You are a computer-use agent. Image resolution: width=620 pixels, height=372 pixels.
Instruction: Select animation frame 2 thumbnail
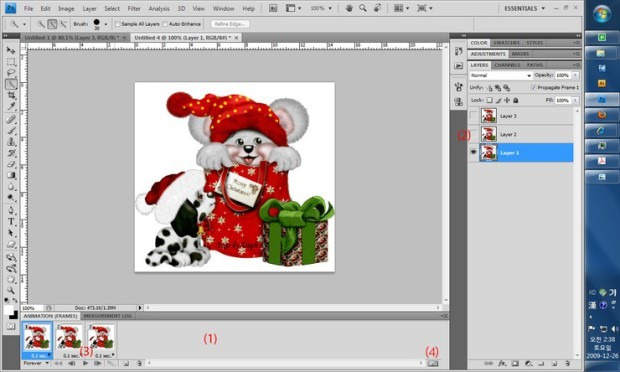coord(69,336)
